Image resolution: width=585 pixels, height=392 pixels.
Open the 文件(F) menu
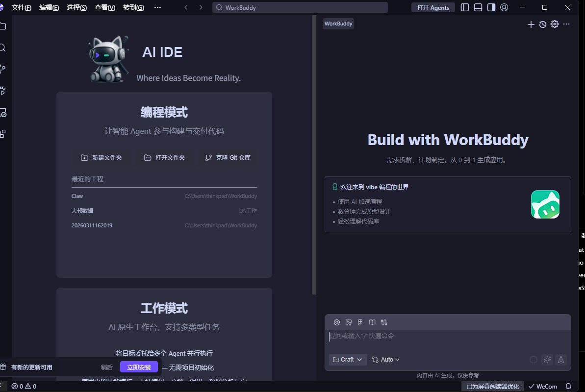click(21, 7)
